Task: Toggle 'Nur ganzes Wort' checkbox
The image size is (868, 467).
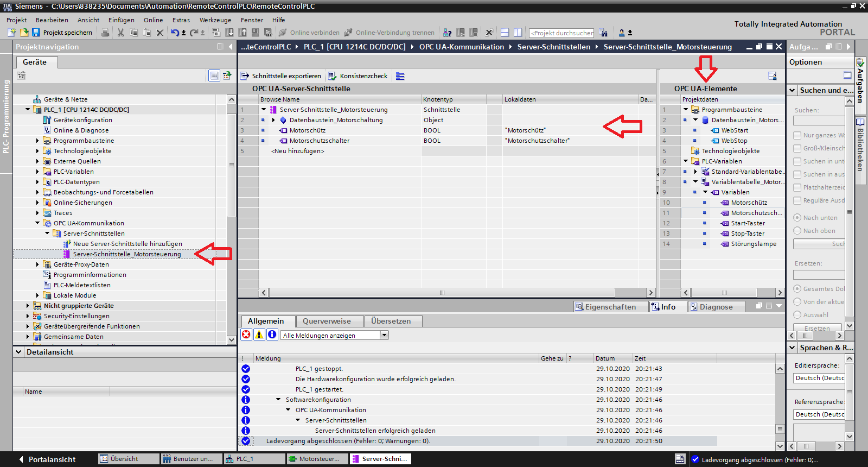Action: tap(797, 135)
